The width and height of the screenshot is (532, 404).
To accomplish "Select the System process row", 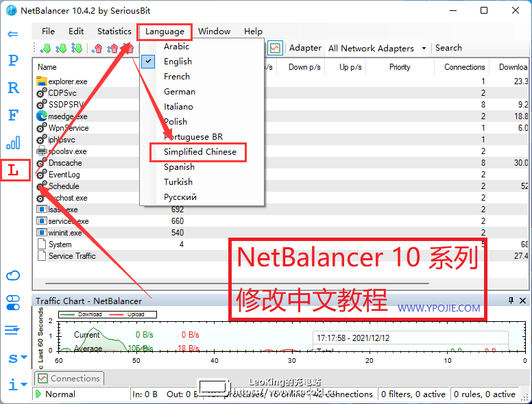I will point(281,244).
